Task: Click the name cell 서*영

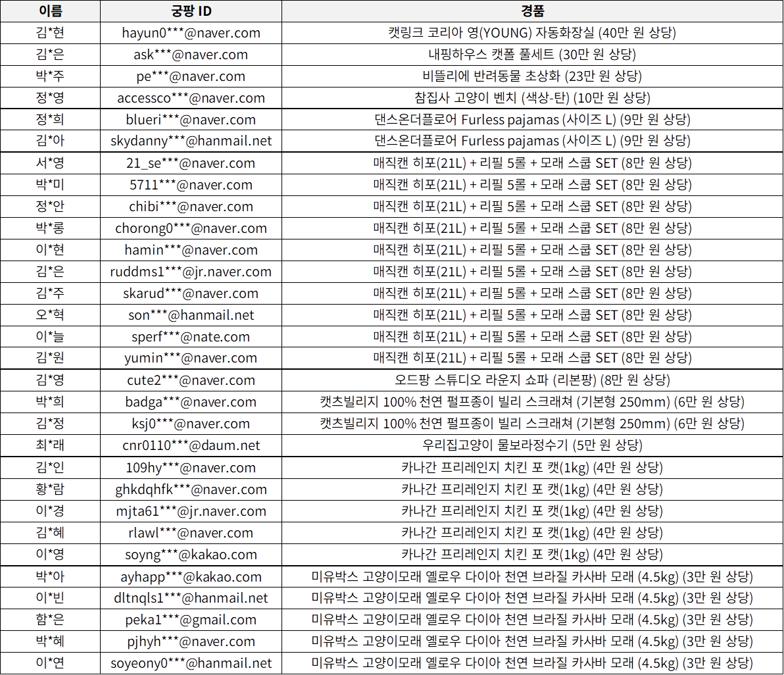Action: tap(50, 163)
